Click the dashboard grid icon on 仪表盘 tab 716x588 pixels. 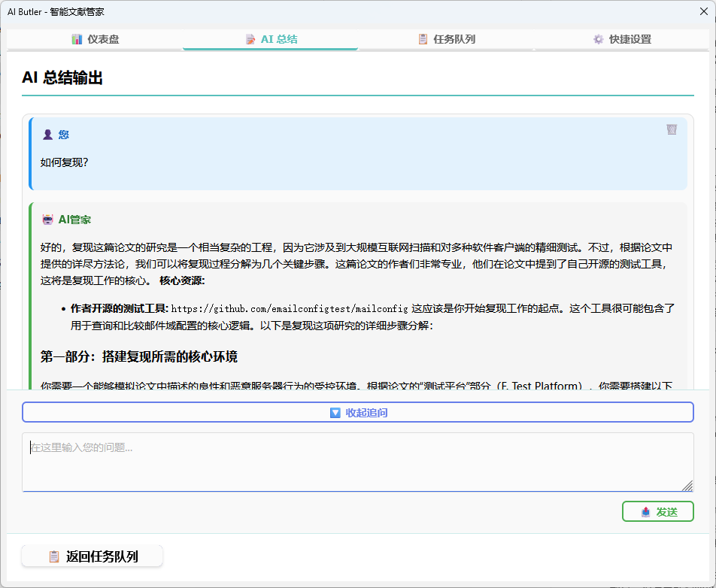[78, 38]
